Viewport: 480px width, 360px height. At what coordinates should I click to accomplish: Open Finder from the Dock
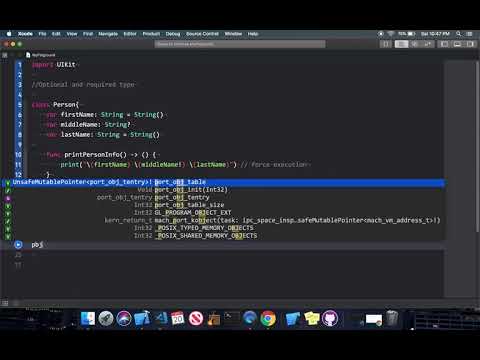click(x=88, y=318)
